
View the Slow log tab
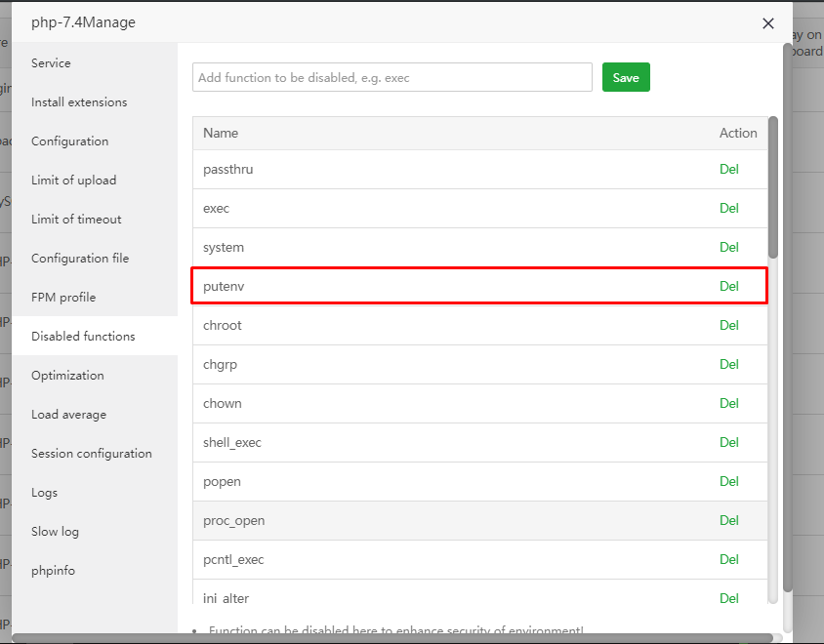[x=55, y=532]
